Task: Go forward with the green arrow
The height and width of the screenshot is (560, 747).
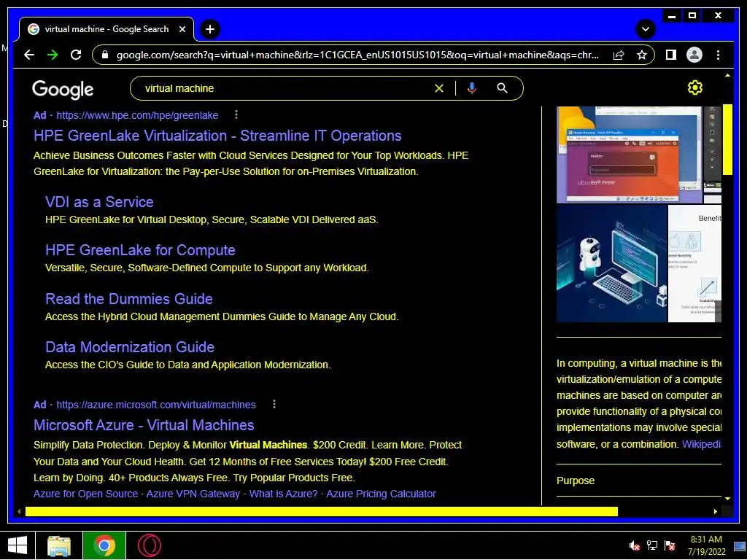Action: [53, 55]
